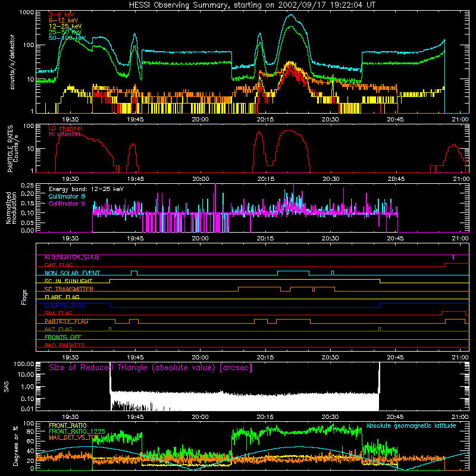476x476 pixels.
Task: Select the 6-12 keV legend label
Action: (x=64, y=20)
